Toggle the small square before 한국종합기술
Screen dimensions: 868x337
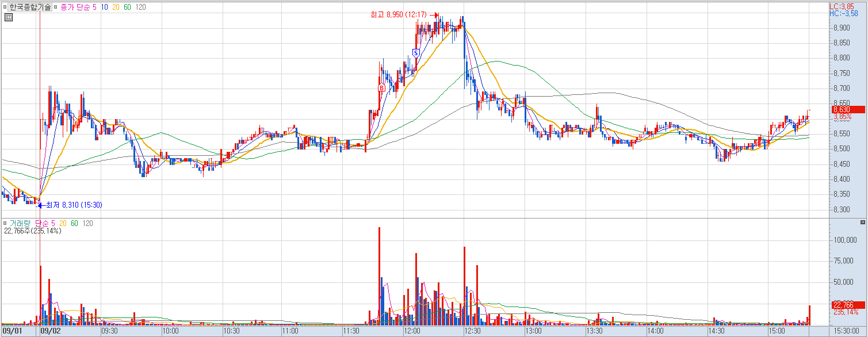(x=5, y=7)
